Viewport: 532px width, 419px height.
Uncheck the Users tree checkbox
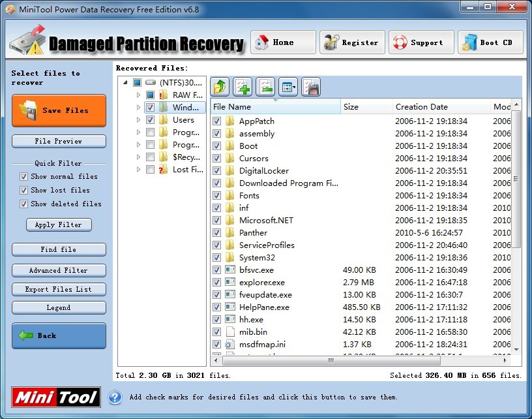tap(150, 120)
